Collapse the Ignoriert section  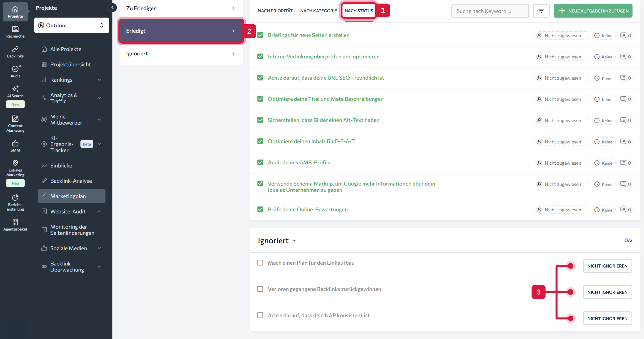coord(294,240)
